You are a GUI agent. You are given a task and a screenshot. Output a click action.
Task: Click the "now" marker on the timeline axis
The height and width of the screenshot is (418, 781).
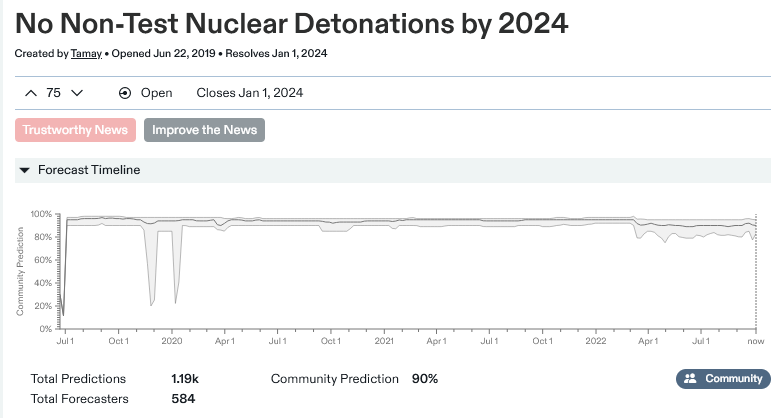(x=756, y=341)
